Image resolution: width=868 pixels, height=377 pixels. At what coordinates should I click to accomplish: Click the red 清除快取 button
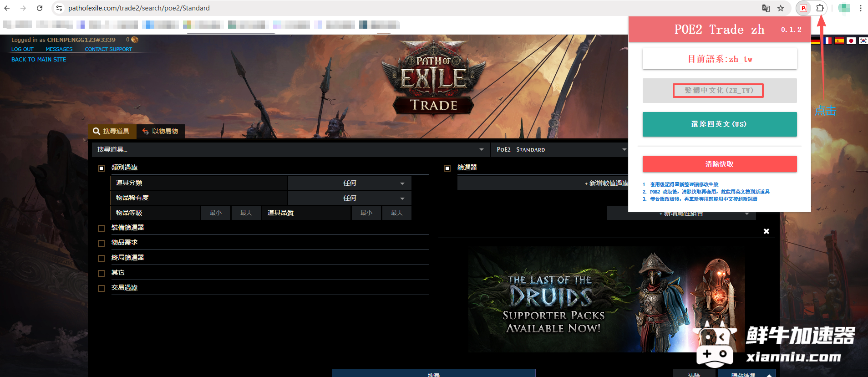[x=719, y=164]
